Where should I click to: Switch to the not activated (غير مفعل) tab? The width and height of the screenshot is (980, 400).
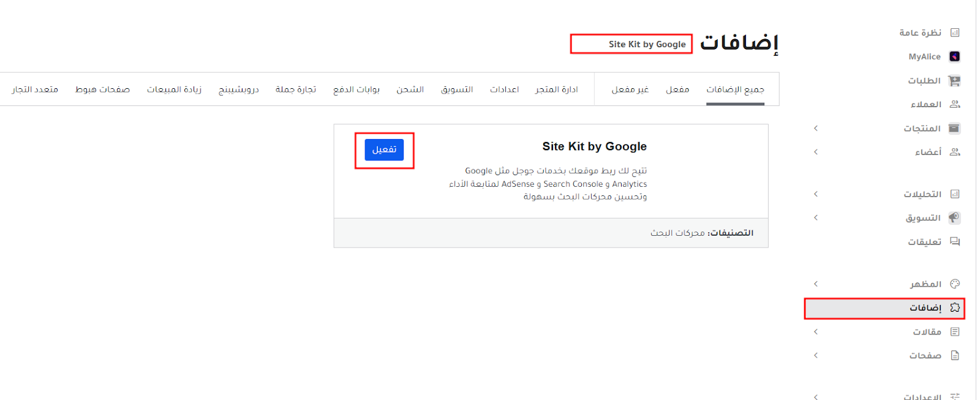(630, 89)
